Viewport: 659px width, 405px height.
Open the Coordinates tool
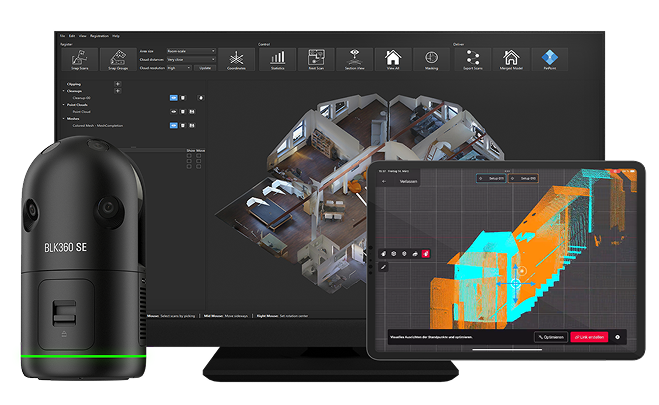(x=237, y=59)
